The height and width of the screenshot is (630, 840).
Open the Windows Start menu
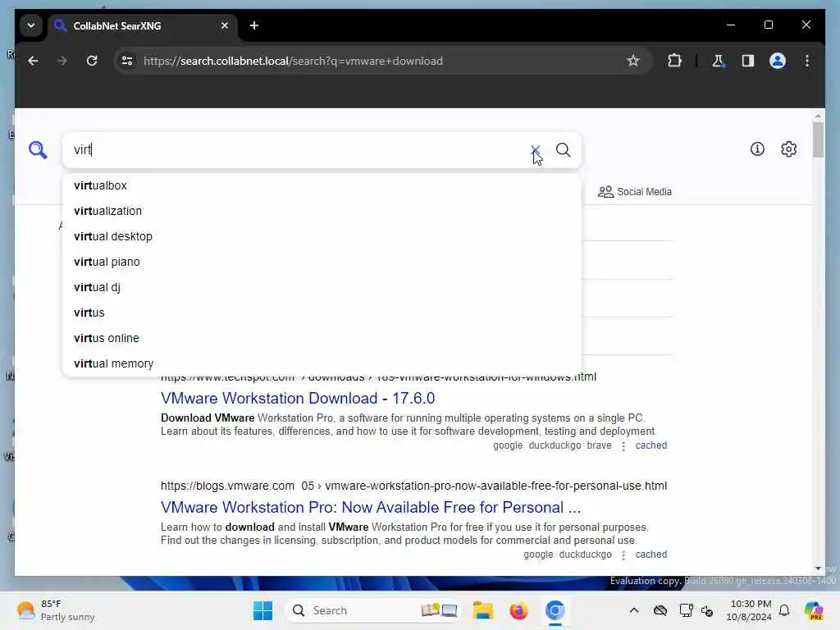[262, 610]
